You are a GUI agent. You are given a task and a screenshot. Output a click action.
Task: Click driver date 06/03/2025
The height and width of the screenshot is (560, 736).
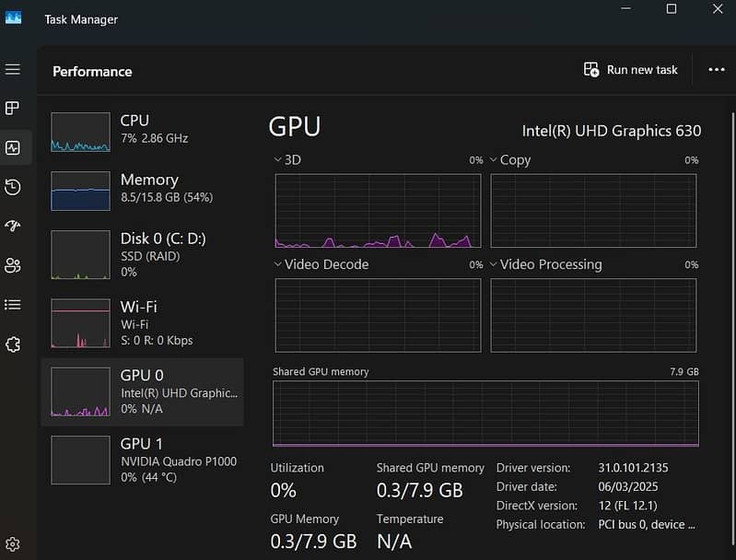[627, 486]
